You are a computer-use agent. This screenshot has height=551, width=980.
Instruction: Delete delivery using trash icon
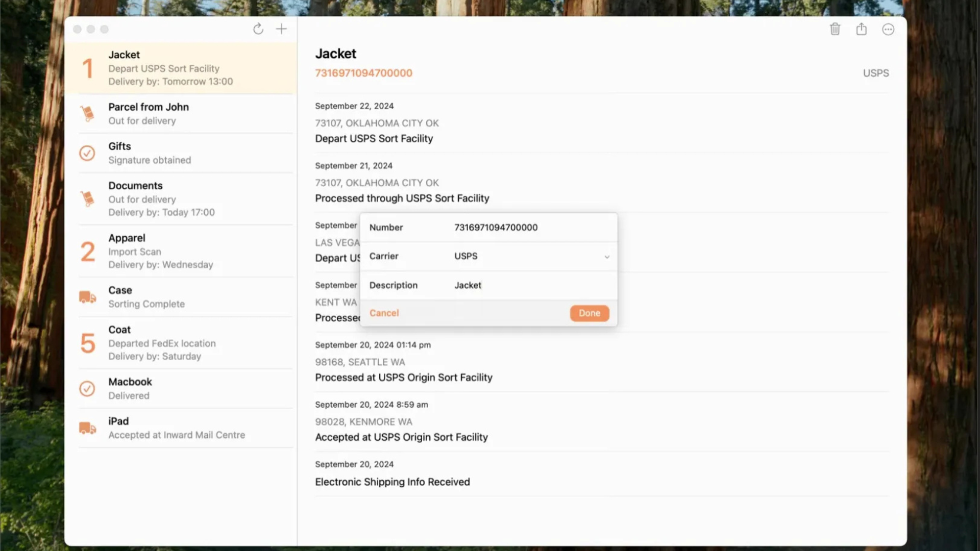point(835,29)
